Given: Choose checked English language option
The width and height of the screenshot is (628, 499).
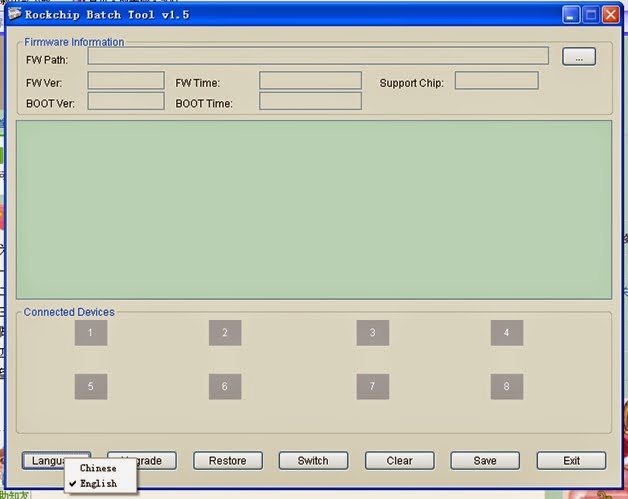Looking at the screenshot, I should coord(100,483).
